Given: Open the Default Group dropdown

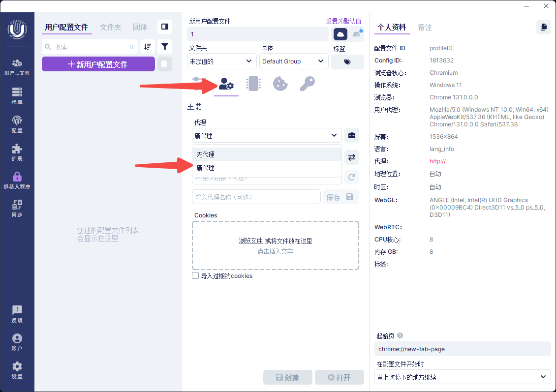Looking at the screenshot, I should click(x=294, y=61).
